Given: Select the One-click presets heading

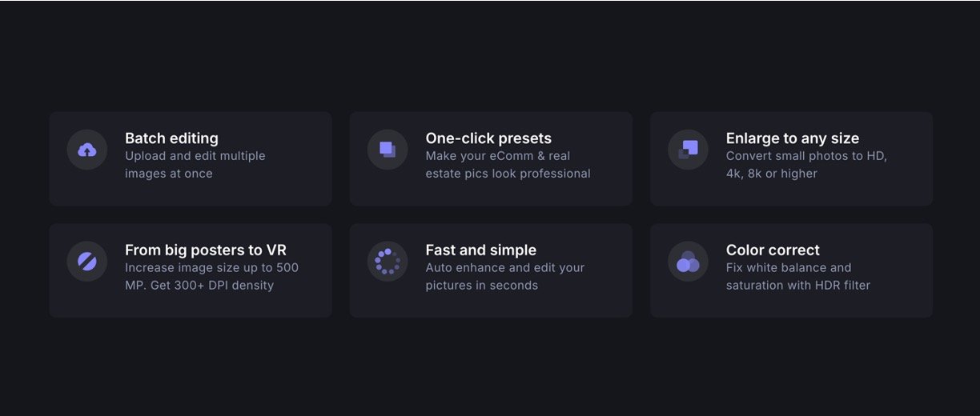Looking at the screenshot, I should pos(488,138).
